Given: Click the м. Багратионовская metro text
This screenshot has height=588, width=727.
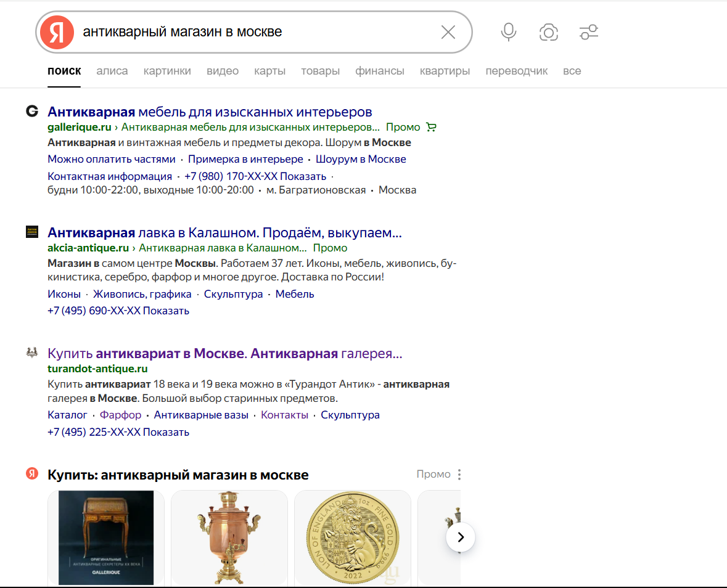Looking at the screenshot, I should point(316,190).
